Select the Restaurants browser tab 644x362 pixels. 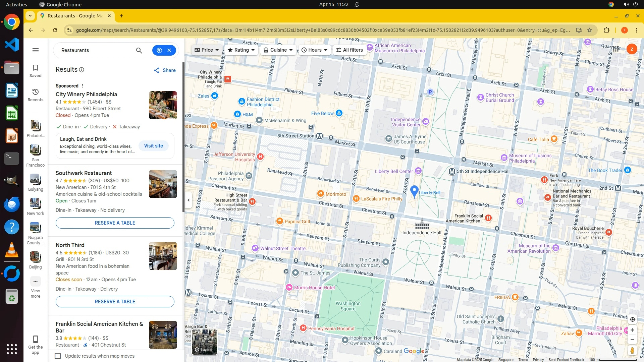(75, 16)
